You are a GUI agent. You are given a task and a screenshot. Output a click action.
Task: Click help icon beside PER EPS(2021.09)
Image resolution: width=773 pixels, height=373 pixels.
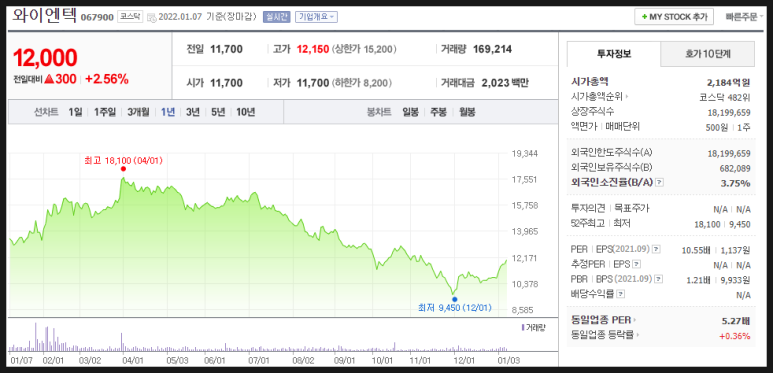tap(655, 249)
